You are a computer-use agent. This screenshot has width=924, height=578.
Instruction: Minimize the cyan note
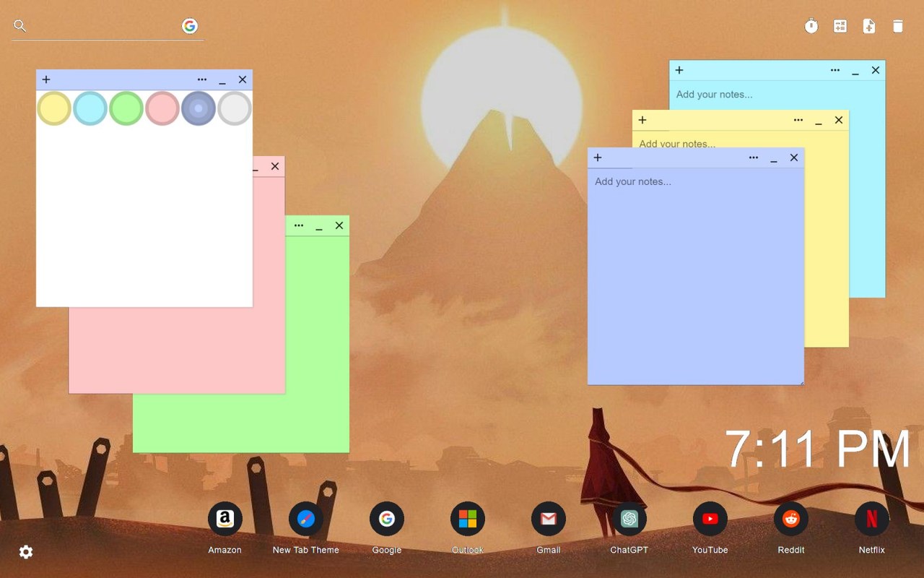tap(855, 72)
